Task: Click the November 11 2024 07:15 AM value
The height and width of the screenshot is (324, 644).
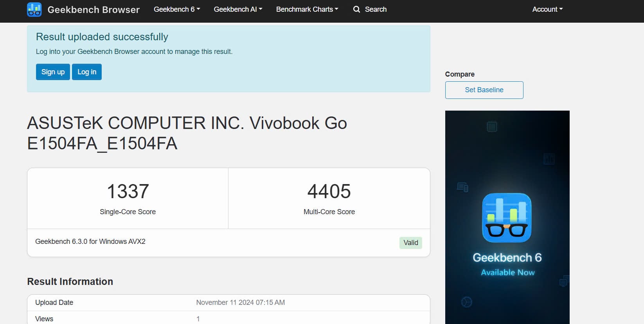Action: click(x=241, y=303)
